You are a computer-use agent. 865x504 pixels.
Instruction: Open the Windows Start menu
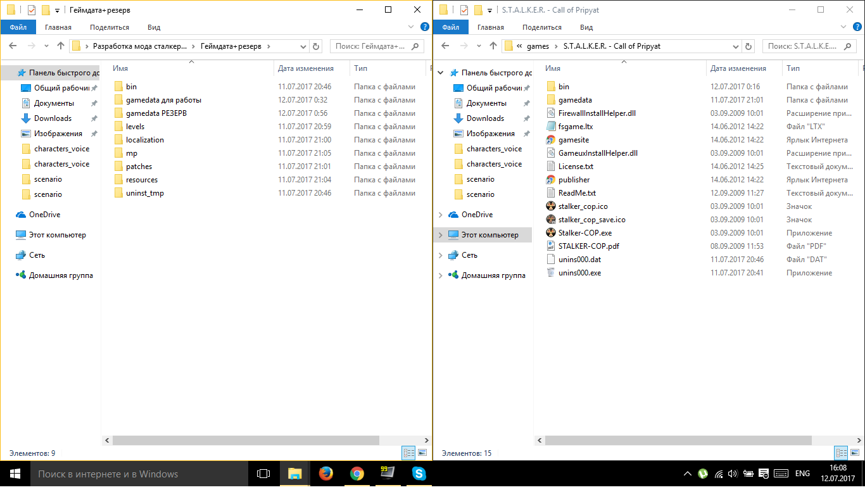click(x=15, y=474)
